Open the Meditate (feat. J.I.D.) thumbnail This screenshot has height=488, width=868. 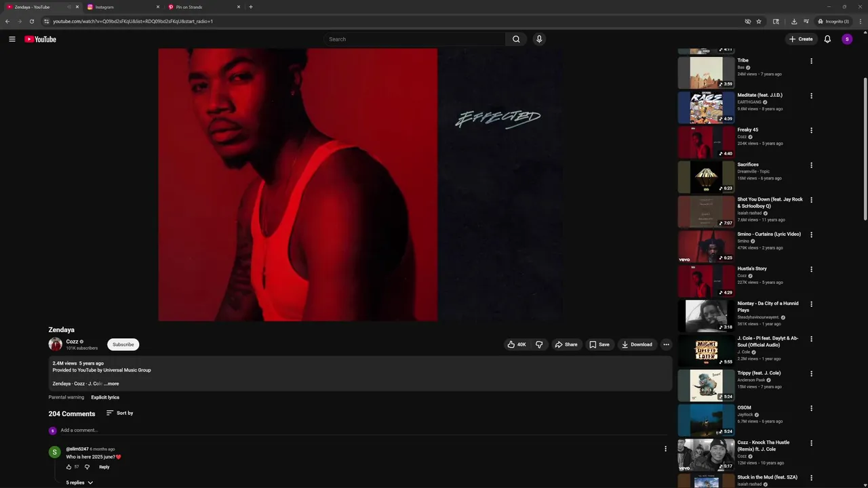pyautogui.click(x=706, y=107)
